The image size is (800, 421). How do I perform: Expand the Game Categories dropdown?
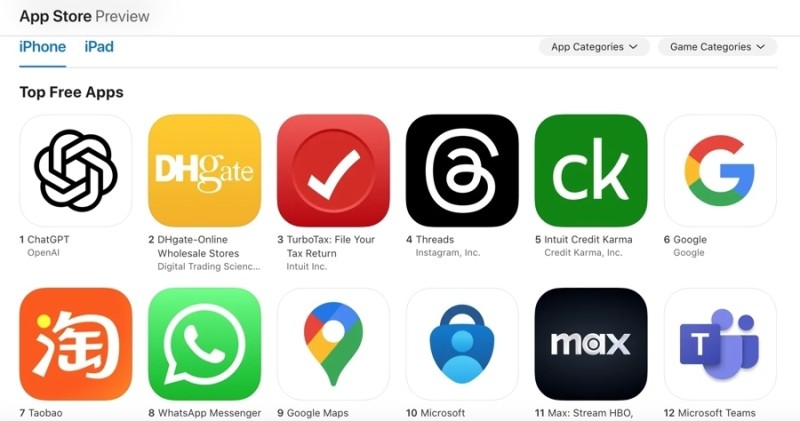(x=717, y=47)
